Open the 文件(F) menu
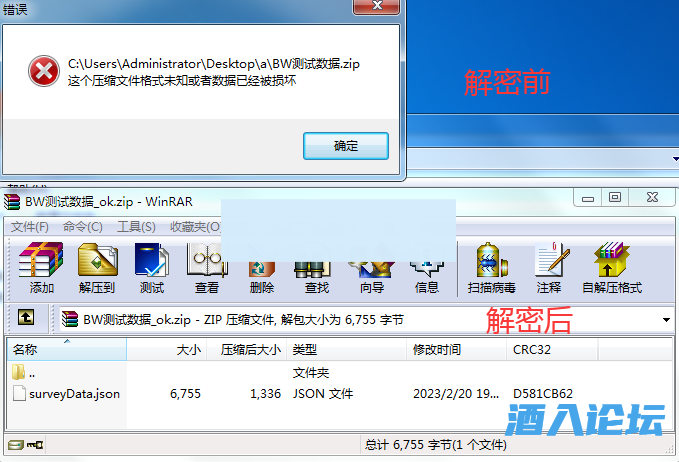This screenshot has width=679, height=462. tap(29, 226)
